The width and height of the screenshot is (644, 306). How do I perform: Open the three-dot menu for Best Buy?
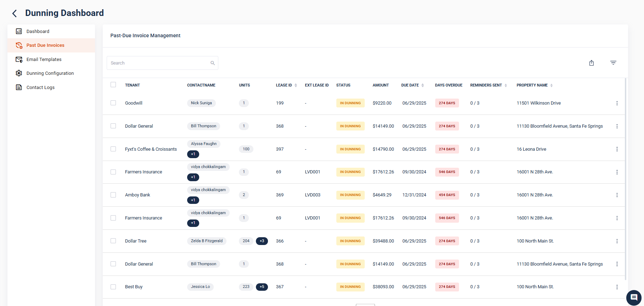tap(617, 287)
